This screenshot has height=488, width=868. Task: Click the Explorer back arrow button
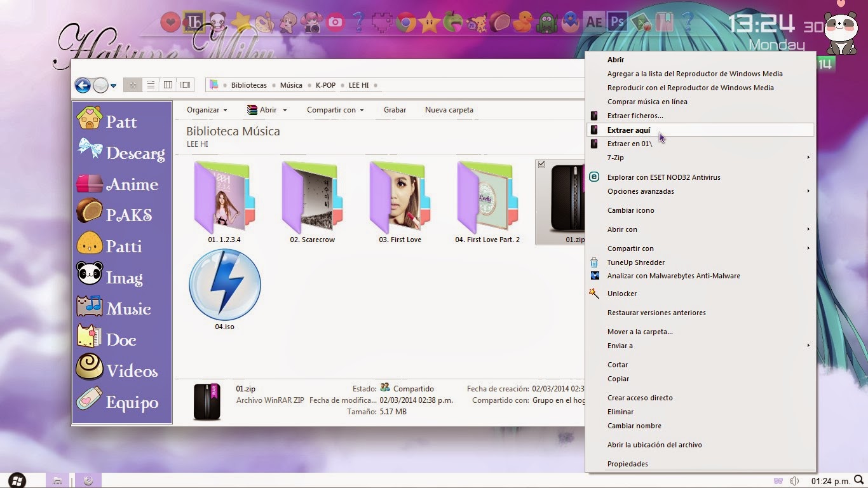pyautogui.click(x=82, y=85)
